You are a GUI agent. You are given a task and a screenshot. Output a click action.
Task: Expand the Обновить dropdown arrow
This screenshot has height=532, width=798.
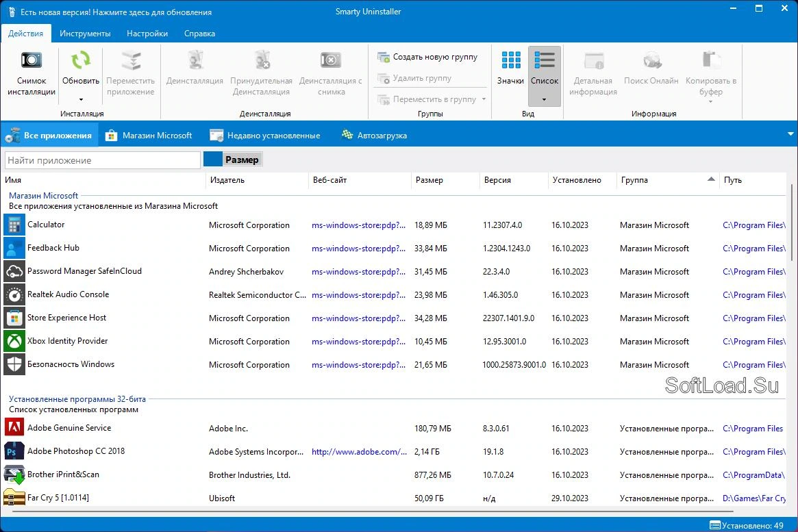(81, 100)
